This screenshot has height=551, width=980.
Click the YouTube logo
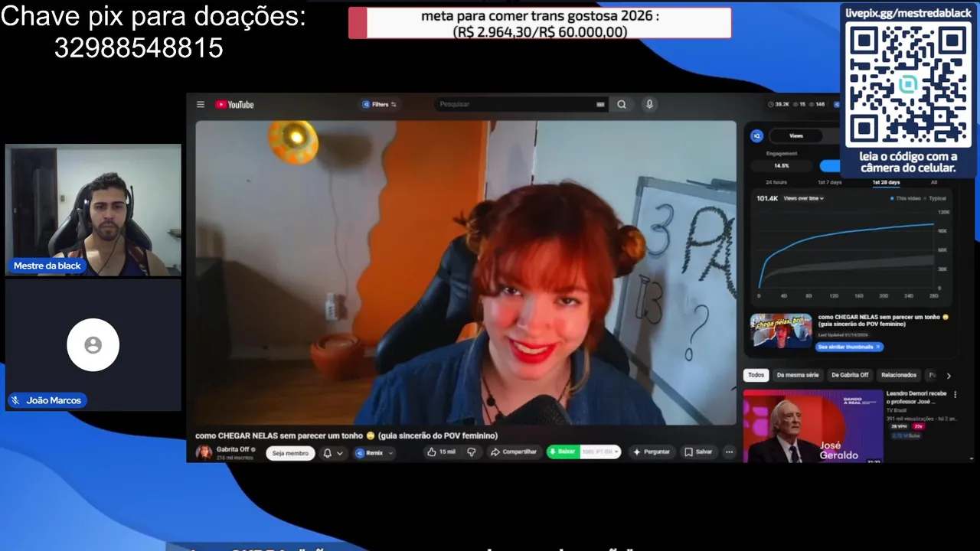pyautogui.click(x=234, y=105)
